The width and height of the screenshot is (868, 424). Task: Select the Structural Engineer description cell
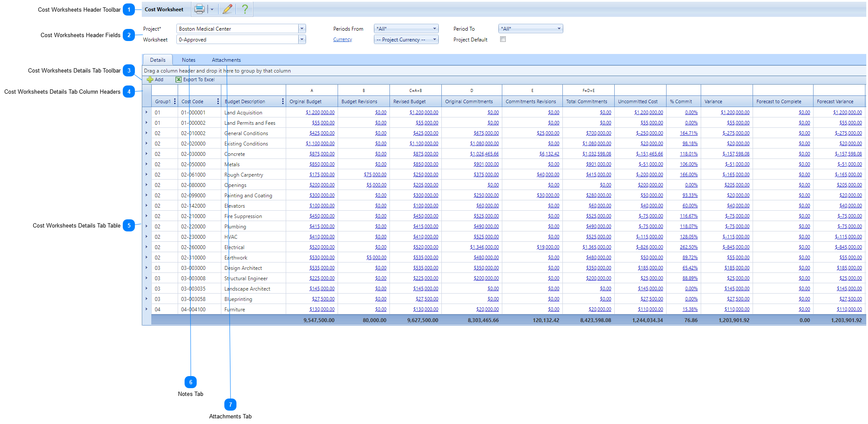(x=253, y=278)
